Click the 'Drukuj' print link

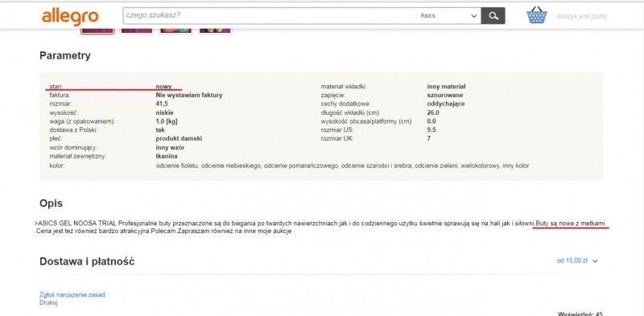(48, 302)
